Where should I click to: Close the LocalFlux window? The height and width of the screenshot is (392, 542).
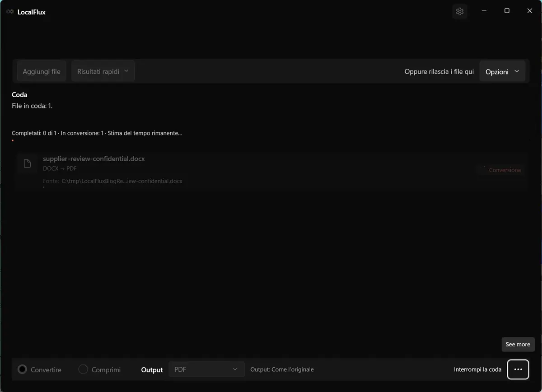(530, 11)
